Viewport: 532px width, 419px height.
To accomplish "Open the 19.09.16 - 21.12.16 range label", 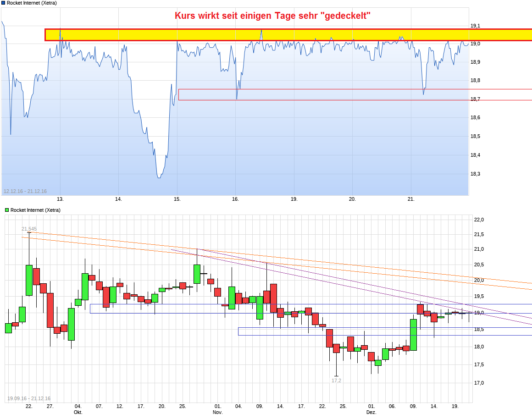I will [x=28, y=397].
